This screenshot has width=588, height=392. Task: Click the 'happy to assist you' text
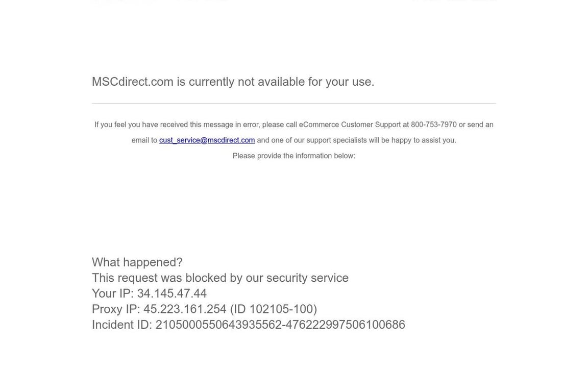423,140
